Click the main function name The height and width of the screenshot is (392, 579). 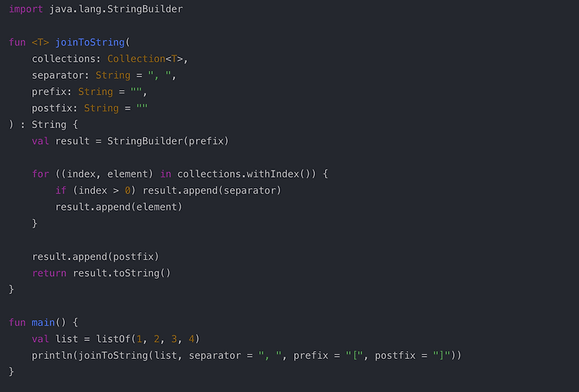tap(43, 323)
